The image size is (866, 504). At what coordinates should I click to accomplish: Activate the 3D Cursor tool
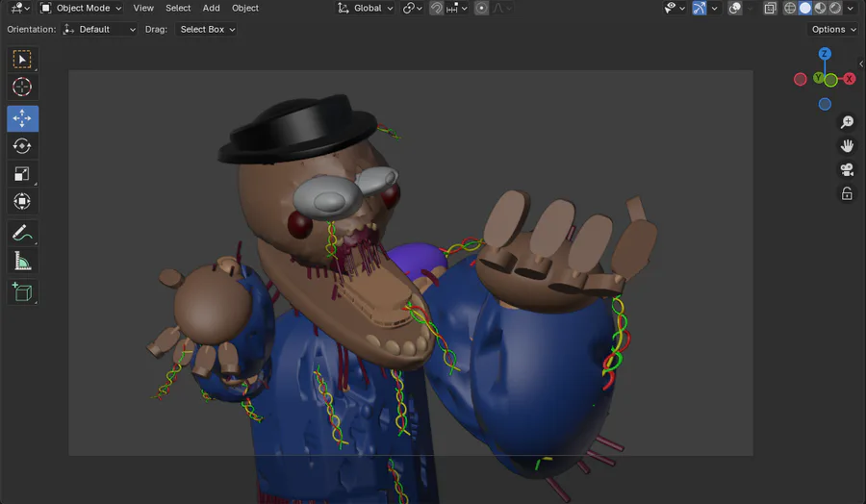pyautogui.click(x=22, y=87)
